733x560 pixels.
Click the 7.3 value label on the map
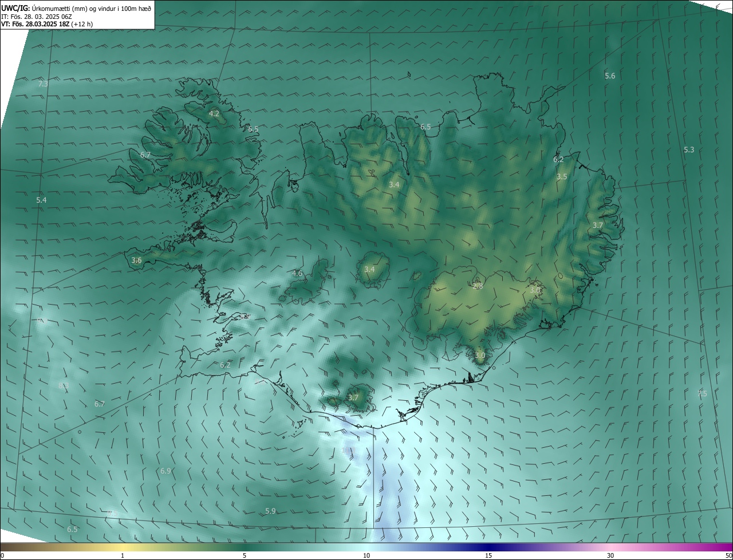(x=43, y=84)
